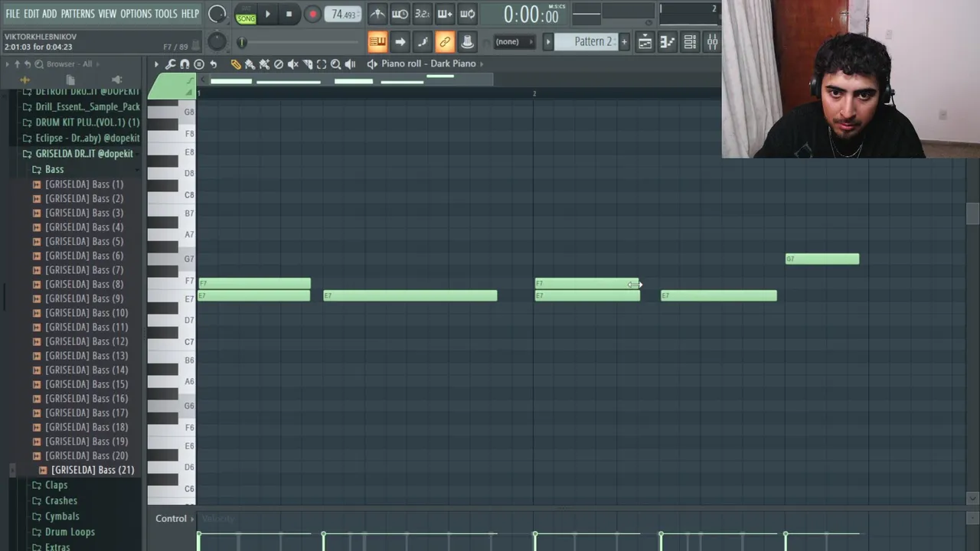Open the Playlist view icon

(x=645, y=42)
